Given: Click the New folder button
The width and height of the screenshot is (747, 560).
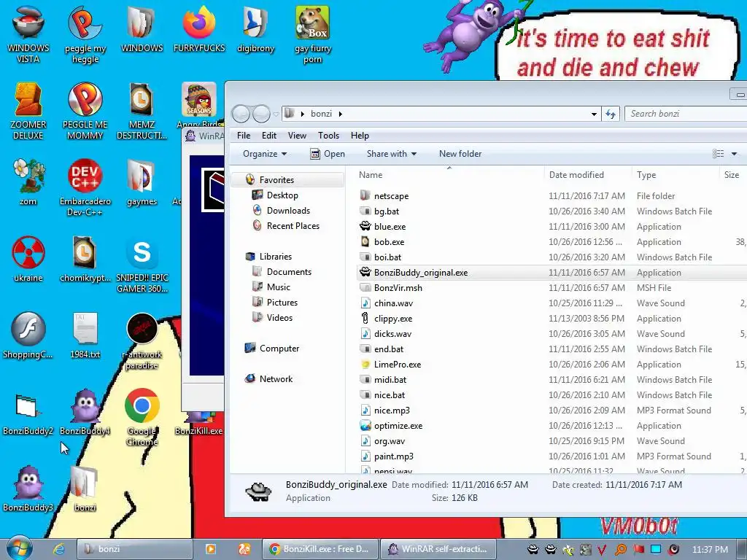Looking at the screenshot, I should [x=460, y=154].
